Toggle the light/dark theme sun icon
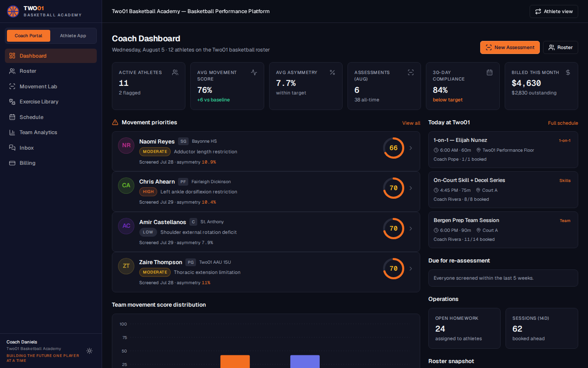This screenshot has width=588, height=368. coord(89,351)
